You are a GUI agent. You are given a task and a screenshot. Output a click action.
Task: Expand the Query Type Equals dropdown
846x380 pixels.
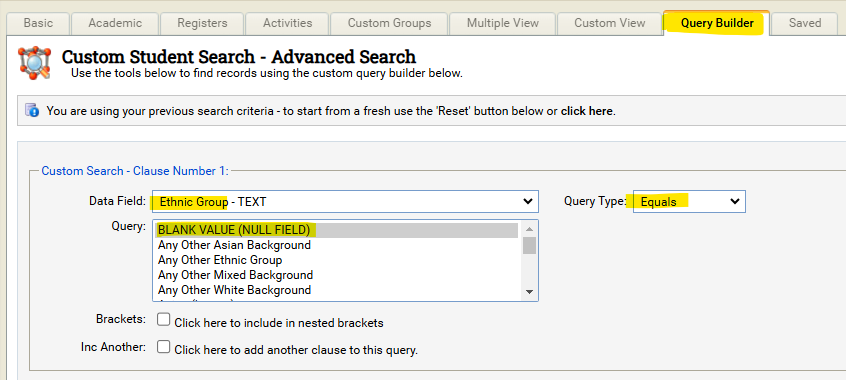point(689,201)
